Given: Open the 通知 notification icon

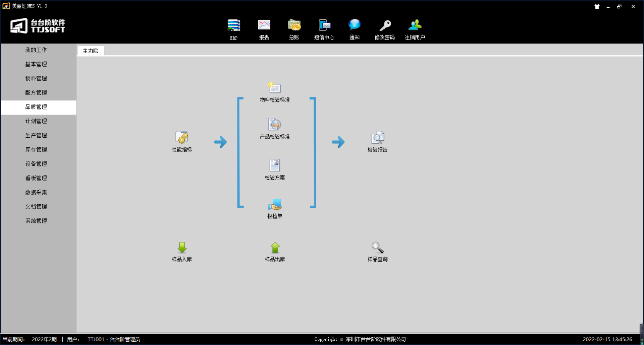Looking at the screenshot, I should (x=355, y=26).
